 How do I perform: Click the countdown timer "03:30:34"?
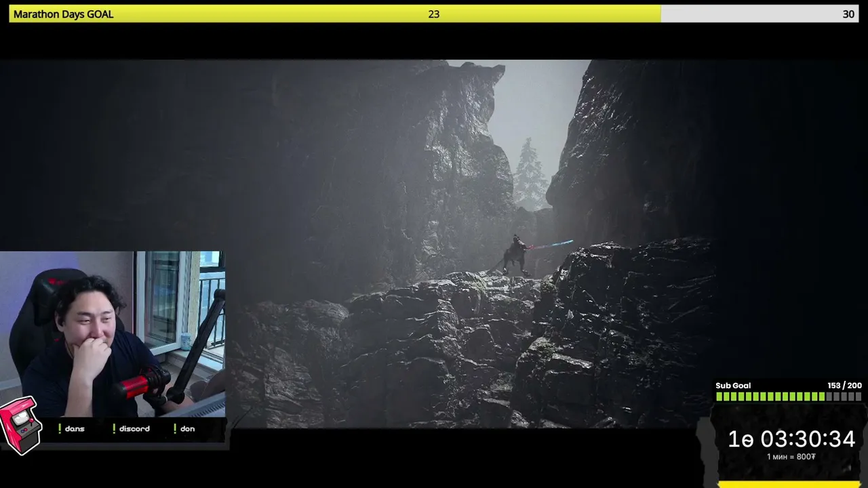click(808, 439)
